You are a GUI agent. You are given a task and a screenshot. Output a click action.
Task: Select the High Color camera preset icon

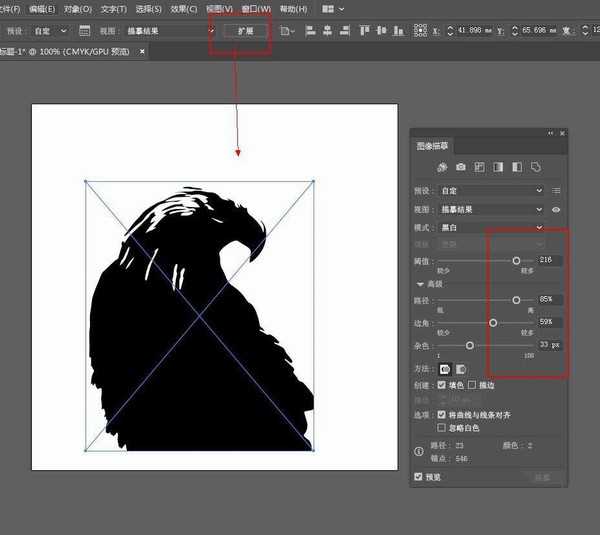point(460,167)
